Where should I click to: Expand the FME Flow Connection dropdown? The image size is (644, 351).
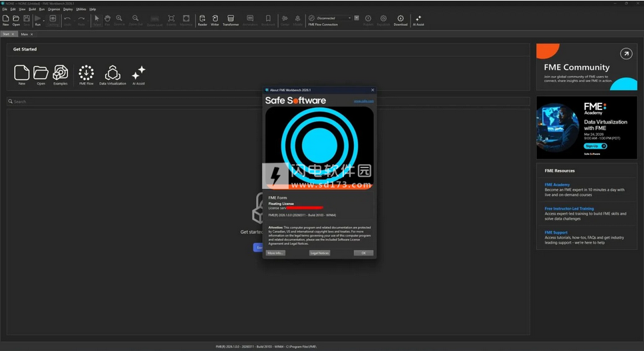pos(349,18)
